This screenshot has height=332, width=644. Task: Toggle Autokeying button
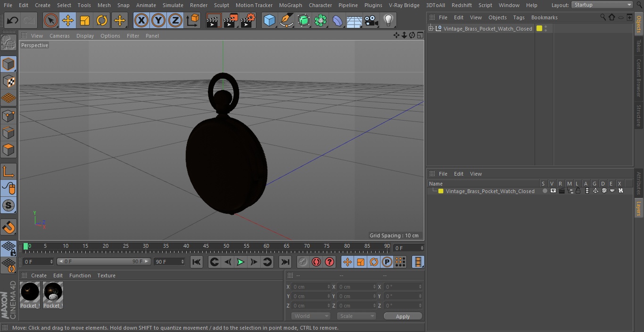316,262
